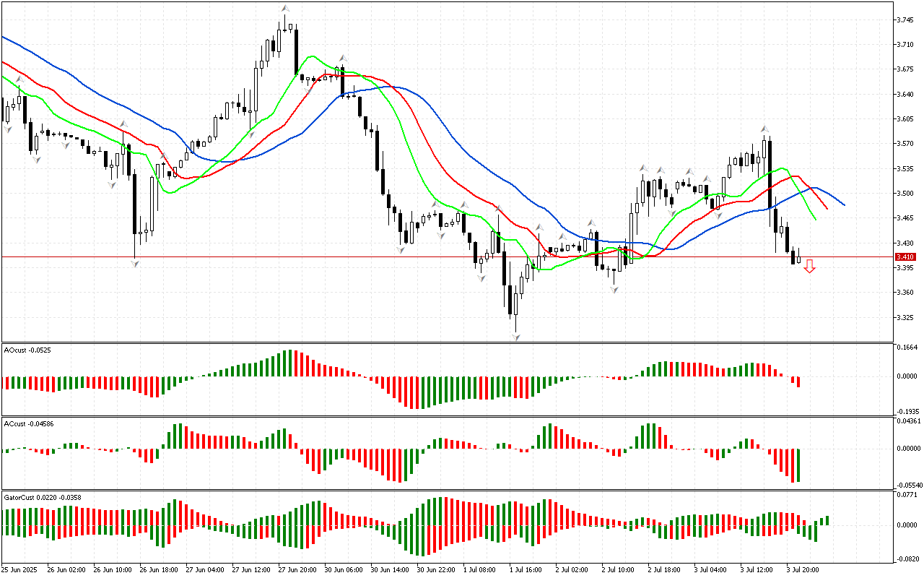Click the right end of the red Alligator line
Screen dimensions: 924x578
point(827,209)
